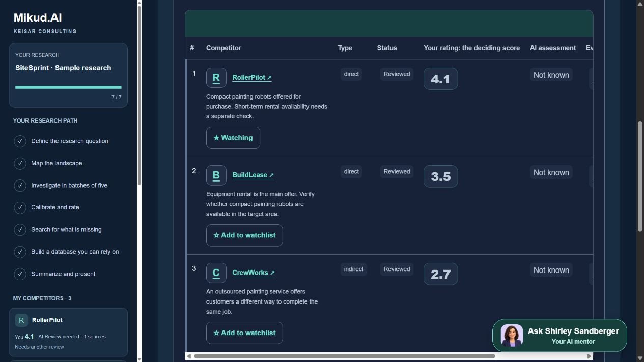This screenshot has width=644, height=362.
Task: Click the table scrollbar left arrow
Action: (189, 356)
